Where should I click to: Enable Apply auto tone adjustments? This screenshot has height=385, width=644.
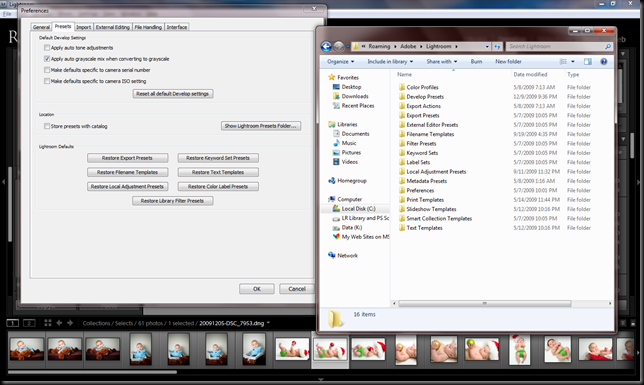click(x=47, y=48)
